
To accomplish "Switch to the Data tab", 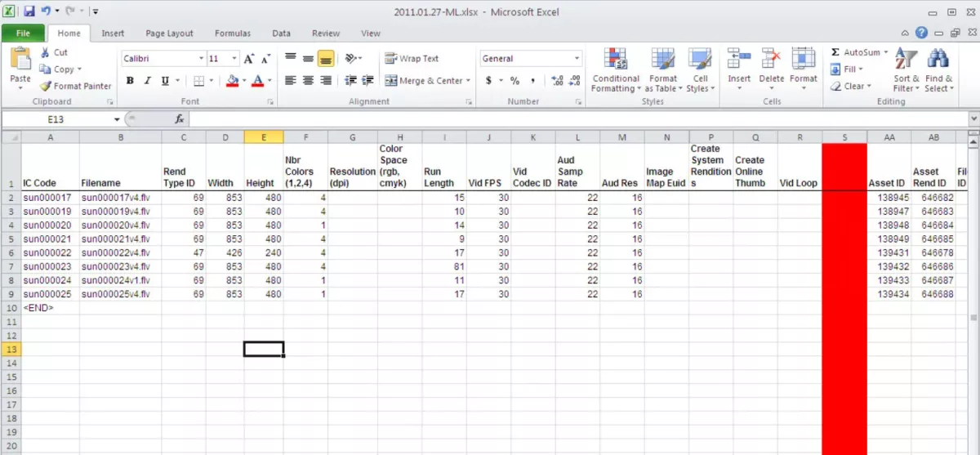I will (282, 33).
